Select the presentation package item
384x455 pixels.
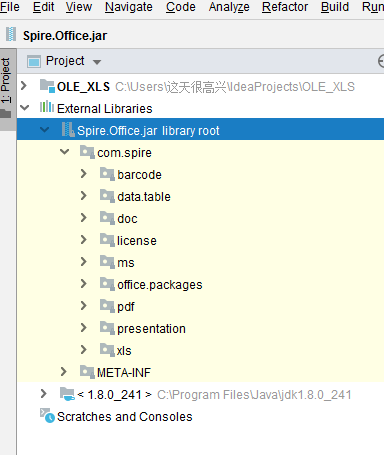tap(151, 329)
